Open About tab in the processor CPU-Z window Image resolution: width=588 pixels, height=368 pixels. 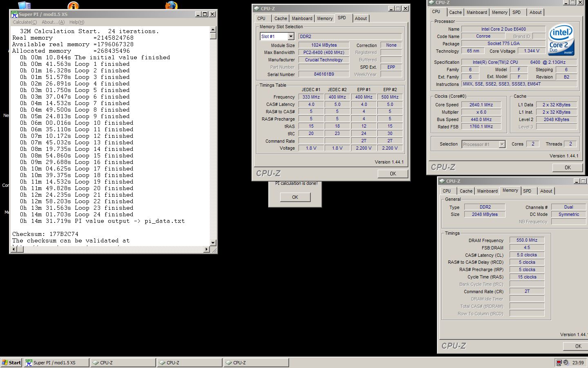[535, 12]
